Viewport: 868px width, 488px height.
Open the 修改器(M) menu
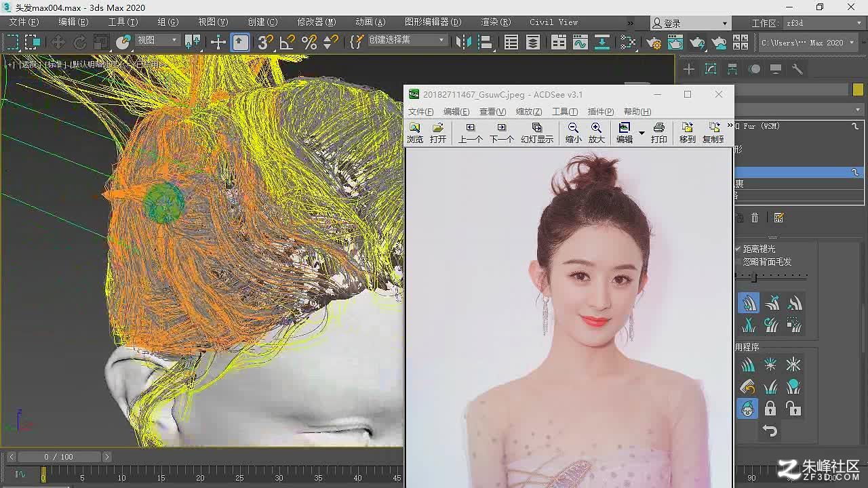pyautogui.click(x=317, y=22)
